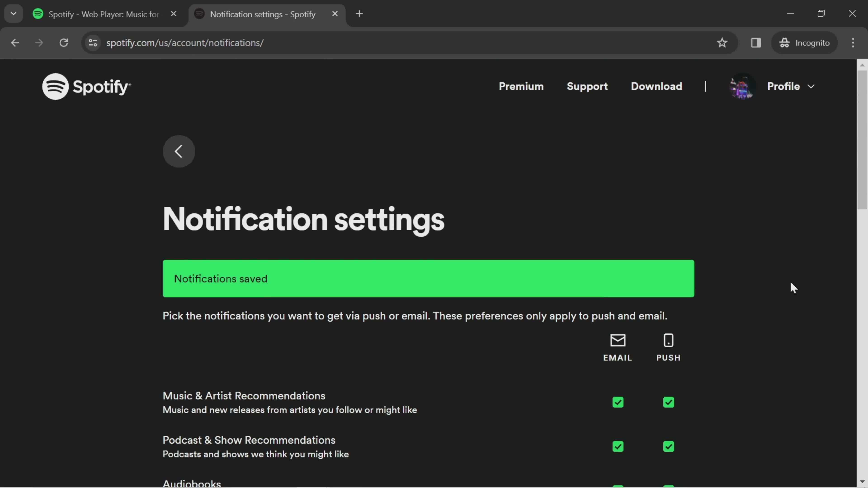Screen dimensions: 868x488
Task: Click the email notification icon
Action: pos(617,340)
